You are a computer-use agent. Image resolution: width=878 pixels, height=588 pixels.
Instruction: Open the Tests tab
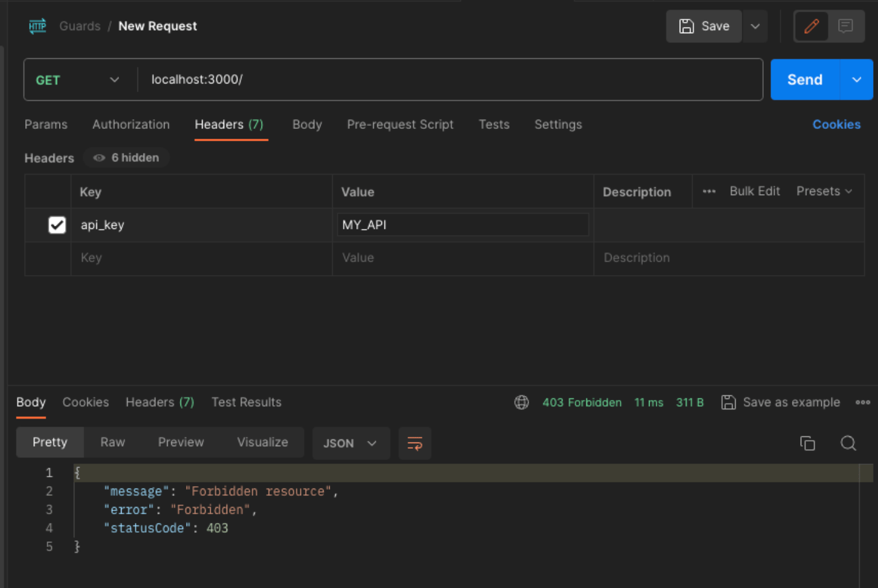pyautogui.click(x=494, y=125)
